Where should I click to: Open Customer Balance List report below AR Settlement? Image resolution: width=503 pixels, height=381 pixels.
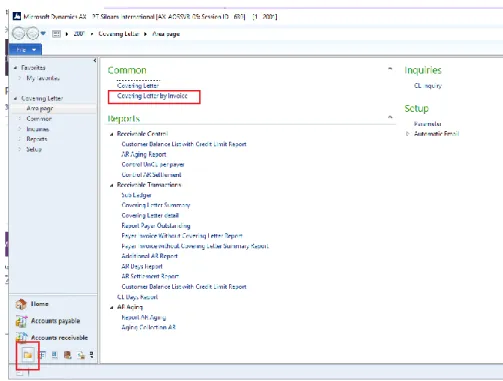click(x=184, y=287)
